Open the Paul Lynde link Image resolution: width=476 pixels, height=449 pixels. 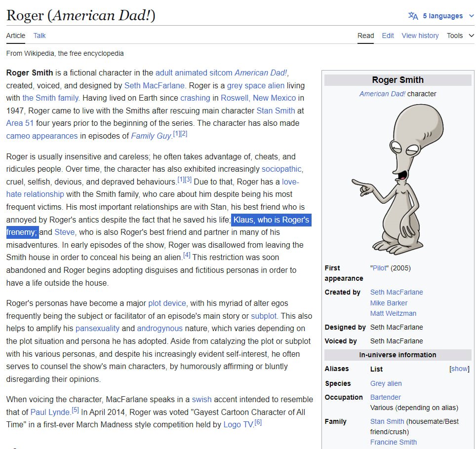click(x=50, y=412)
